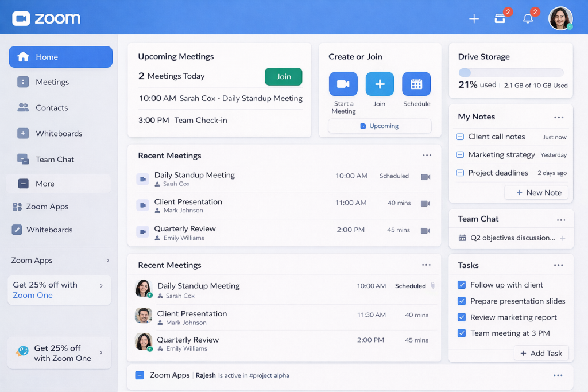Uncheck the Follow up with client task
The height and width of the screenshot is (392, 588).
click(462, 285)
